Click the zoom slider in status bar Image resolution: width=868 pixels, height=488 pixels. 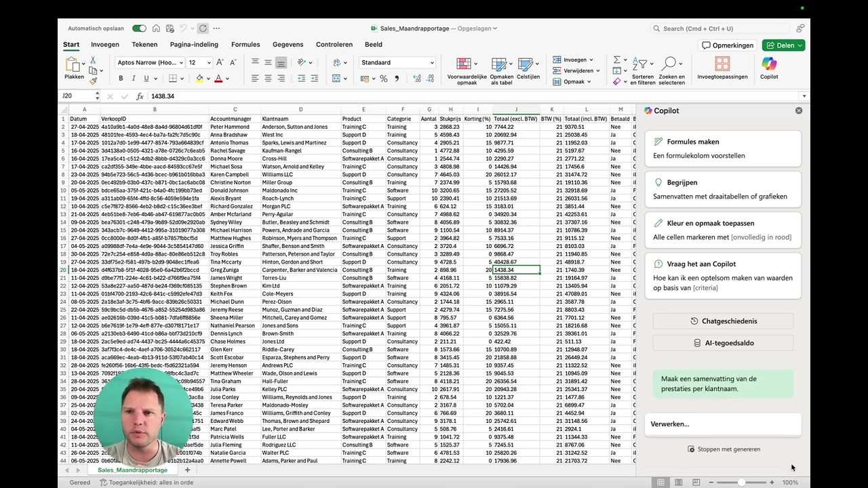point(741,483)
